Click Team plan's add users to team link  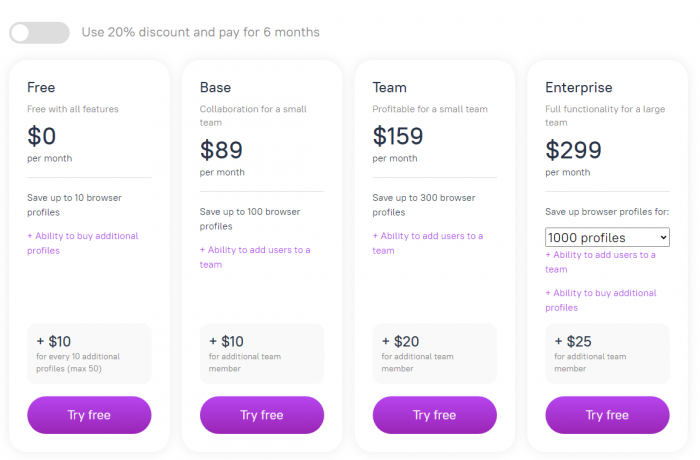click(428, 243)
